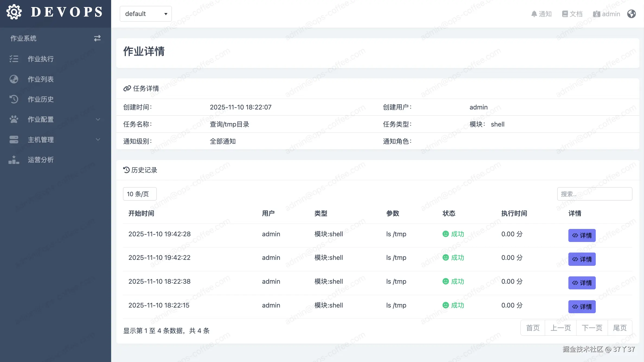Expand the 作业配置 submenu chevron

98,119
